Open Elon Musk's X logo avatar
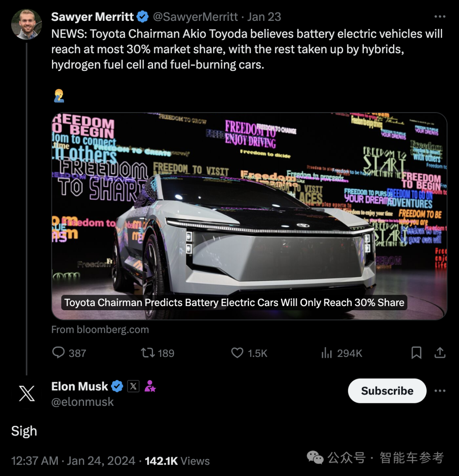Image resolution: width=459 pixels, height=476 pixels. [26, 394]
